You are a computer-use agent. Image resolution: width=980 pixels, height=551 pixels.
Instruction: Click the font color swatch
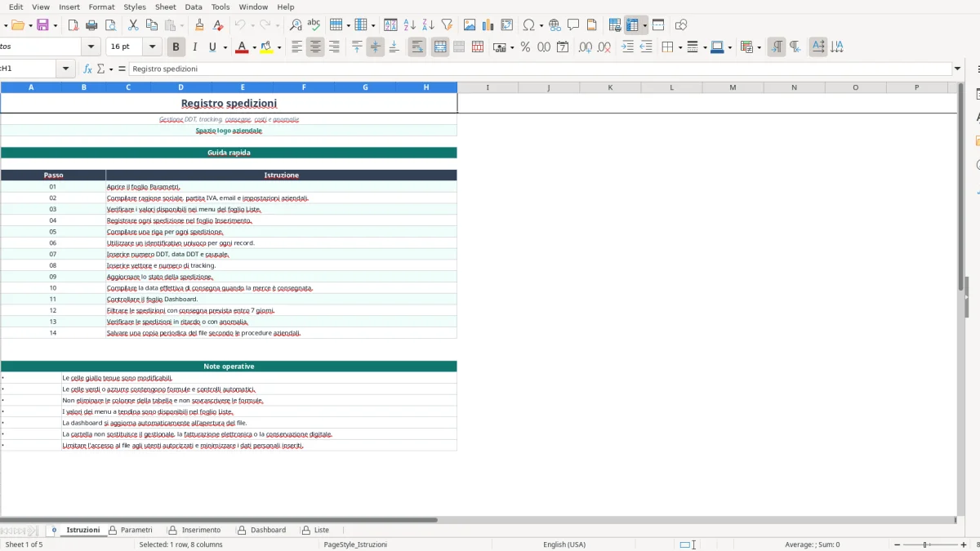tap(241, 47)
